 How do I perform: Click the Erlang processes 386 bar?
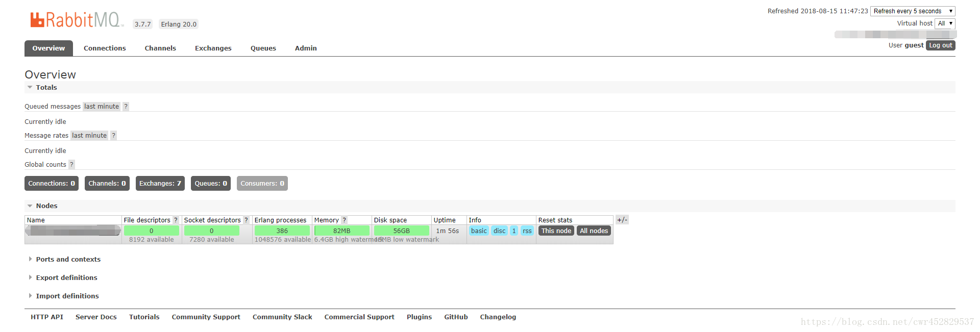[282, 231]
